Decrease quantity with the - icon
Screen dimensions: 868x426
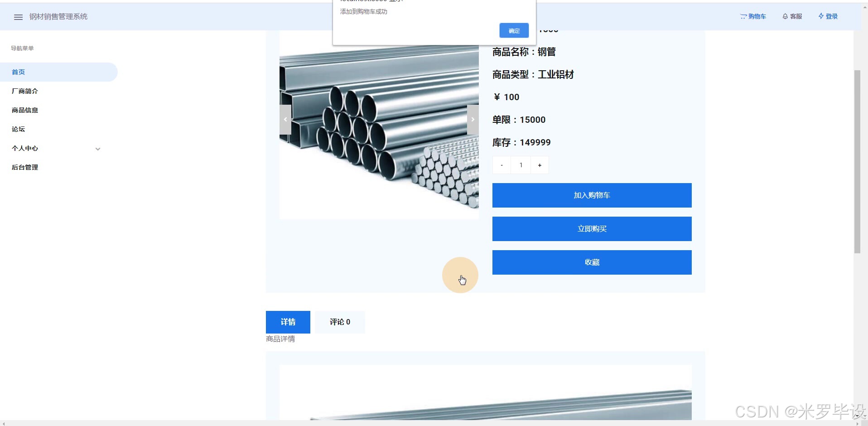coord(502,165)
